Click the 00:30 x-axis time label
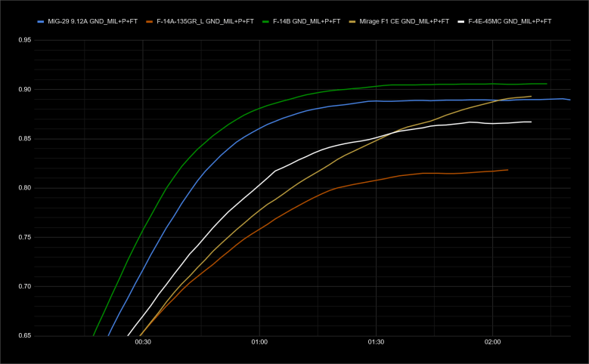This screenshot has width=589, height=364. click(x=143, y=343)
